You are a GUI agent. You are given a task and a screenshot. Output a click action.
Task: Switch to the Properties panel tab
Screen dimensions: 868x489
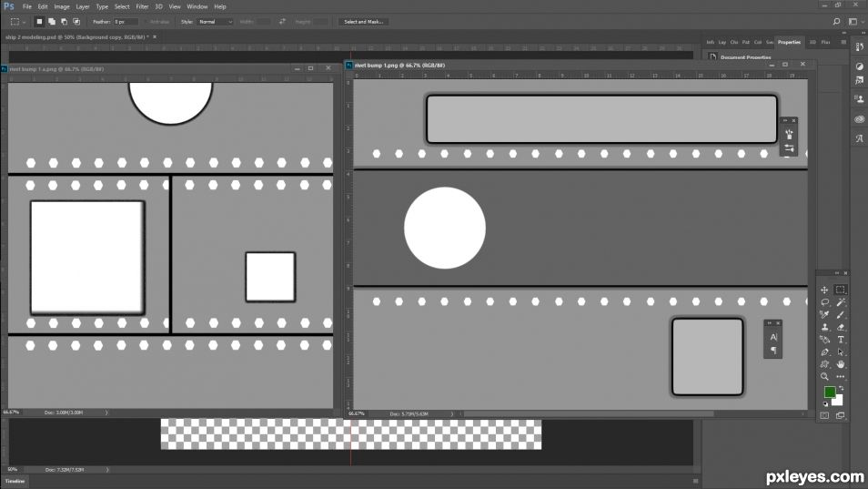click(x=789, y=42)
